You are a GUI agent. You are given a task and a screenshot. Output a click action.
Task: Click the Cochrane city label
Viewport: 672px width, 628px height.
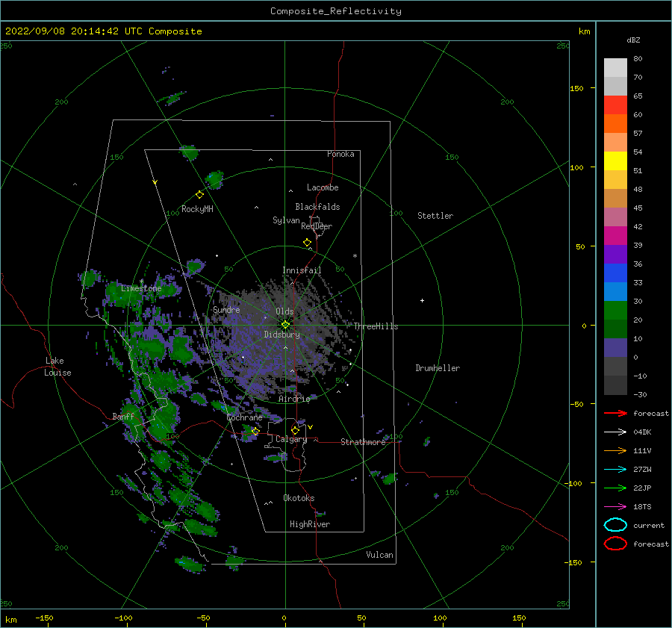click(x=244, y=417)
